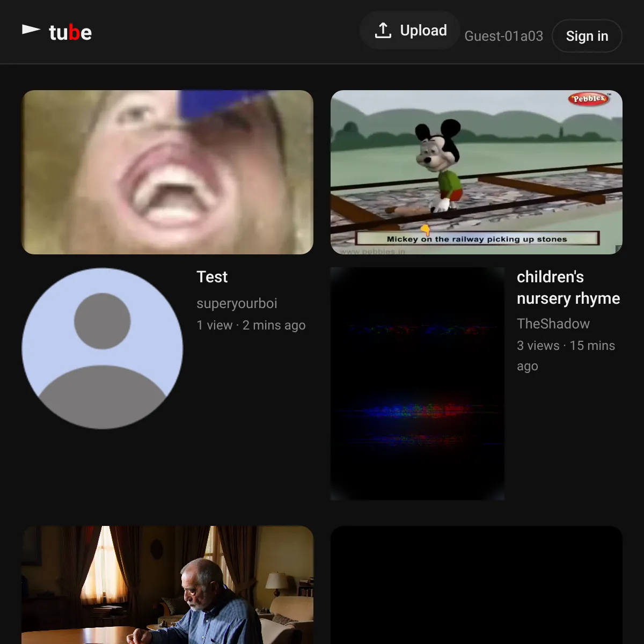Click superyourboi's default avatar
Image resolution: width=644 pixels, height=644 pixels.
point(103,348)
